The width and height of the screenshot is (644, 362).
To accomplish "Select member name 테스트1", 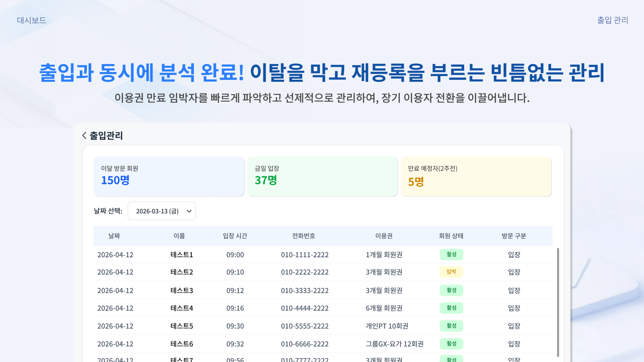I will [182, 255].
